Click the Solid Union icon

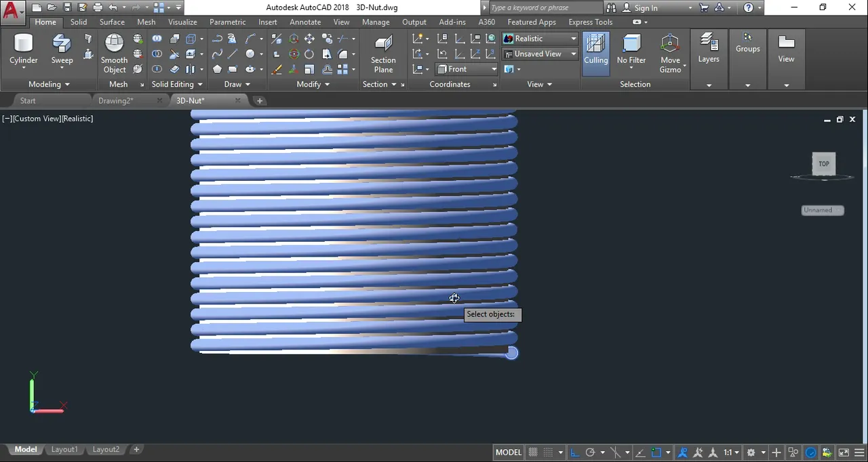[157, 39]
